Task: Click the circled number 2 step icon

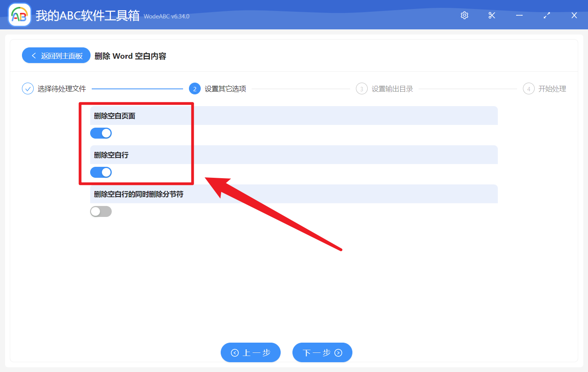Action: (x=195, y=88)
